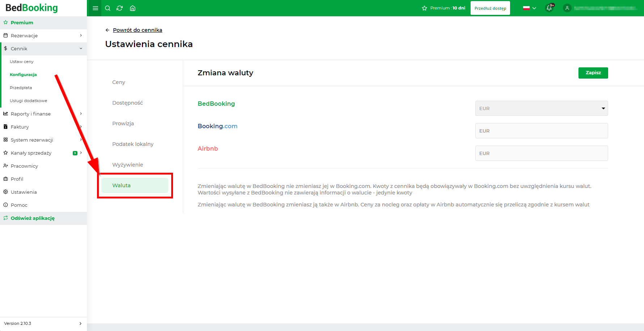Click the Odśwież aplikację label
The height and width of the screenshot is (331, 644).
coord(33,218)
